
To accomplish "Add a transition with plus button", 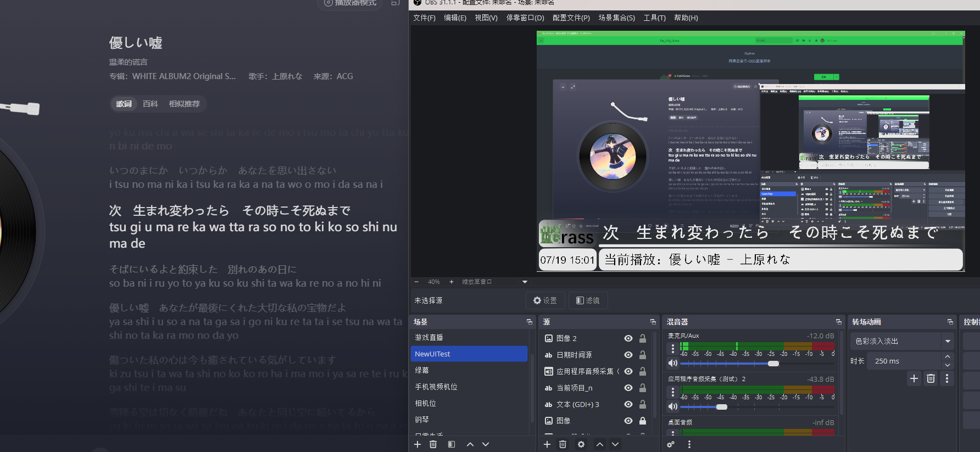I will tap(914, 378).
